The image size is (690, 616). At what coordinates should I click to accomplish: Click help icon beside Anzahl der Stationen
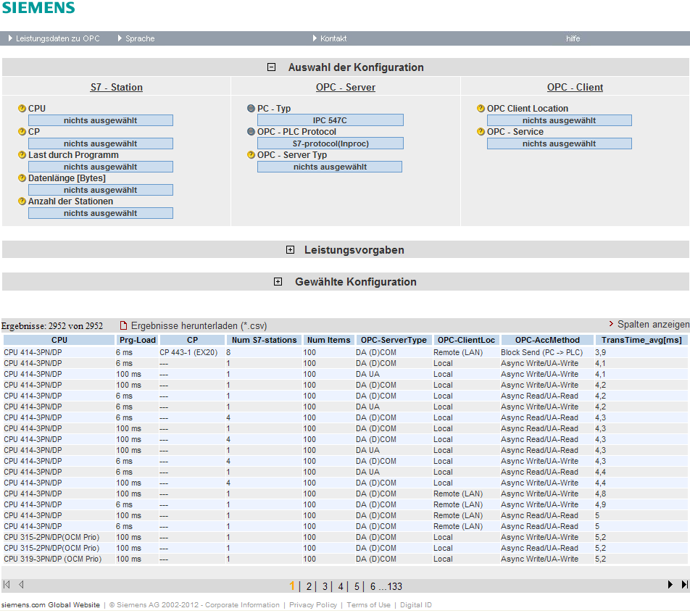[22, 201]
